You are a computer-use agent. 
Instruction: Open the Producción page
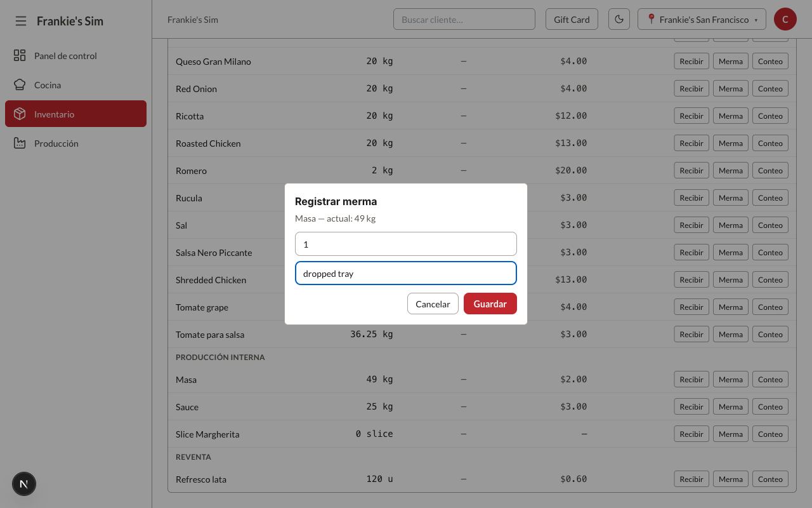(75, 144)
